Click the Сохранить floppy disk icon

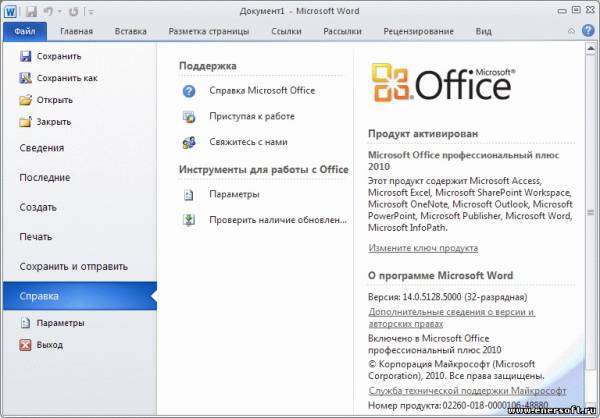(25, 56)
